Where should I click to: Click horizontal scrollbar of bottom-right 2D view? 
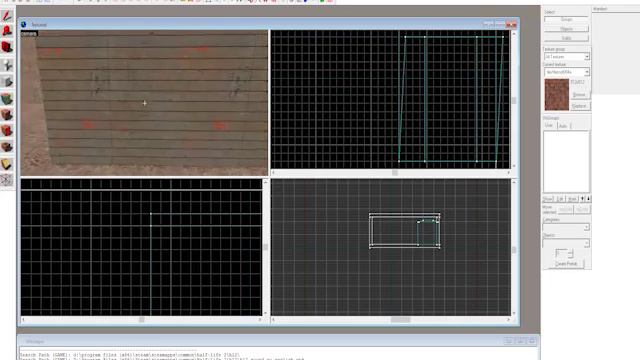pos(391,320)
